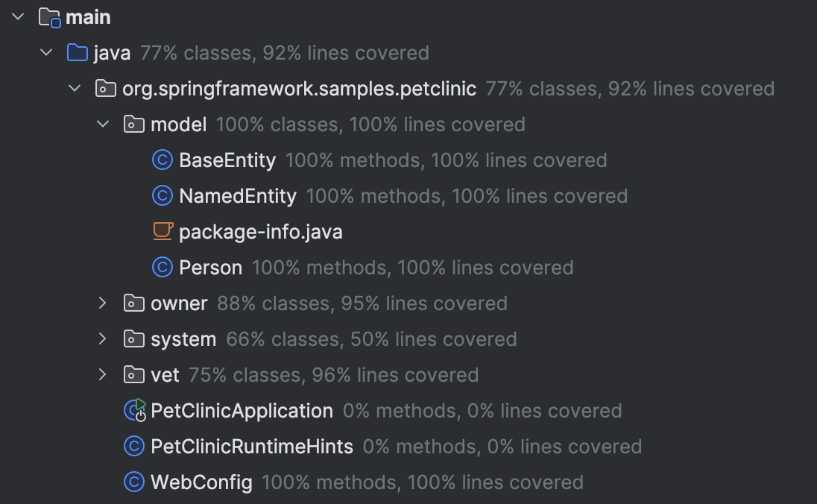The image size is (817, 504).
Task: Expand the vet package
Action: pyautogui.click(x=103, y=374)
